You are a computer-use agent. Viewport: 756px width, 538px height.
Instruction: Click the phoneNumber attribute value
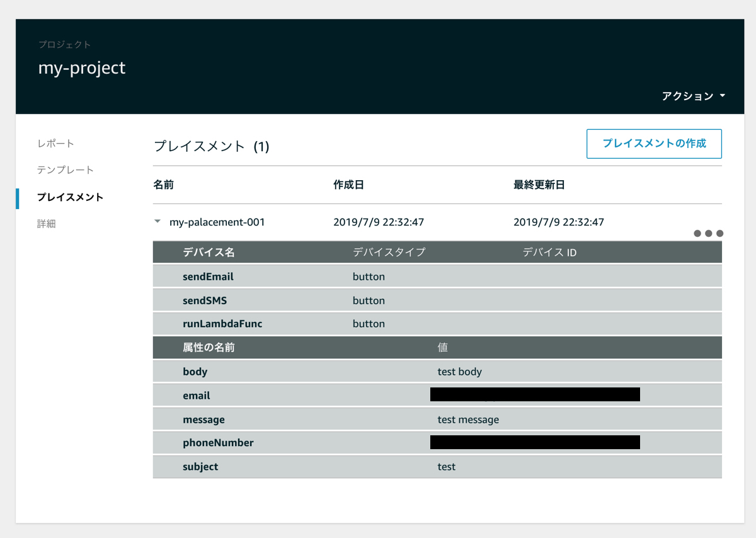tap(535, 442)
